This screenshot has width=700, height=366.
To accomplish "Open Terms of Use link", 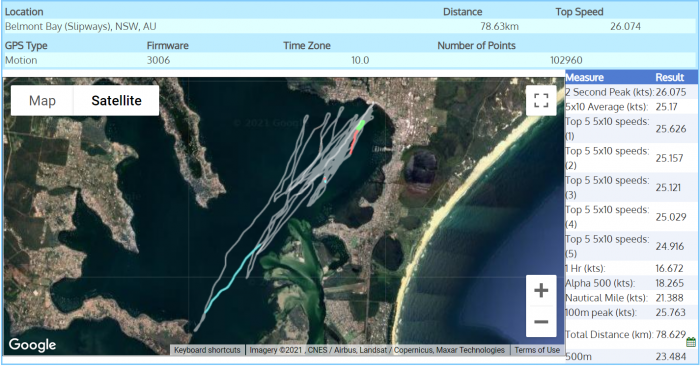I will pyautogui.click(x=537, y=350).
